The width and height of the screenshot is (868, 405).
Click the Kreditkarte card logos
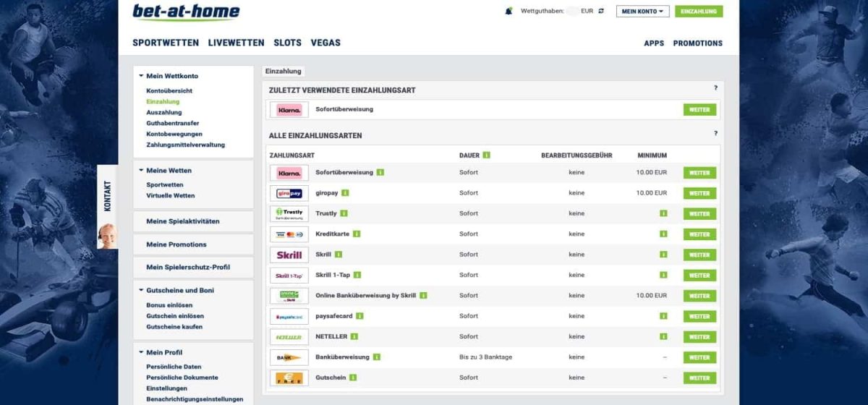point(289,234)
